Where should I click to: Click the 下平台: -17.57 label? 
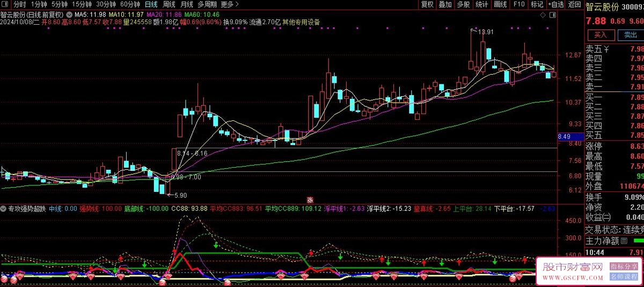click(514, 209)
